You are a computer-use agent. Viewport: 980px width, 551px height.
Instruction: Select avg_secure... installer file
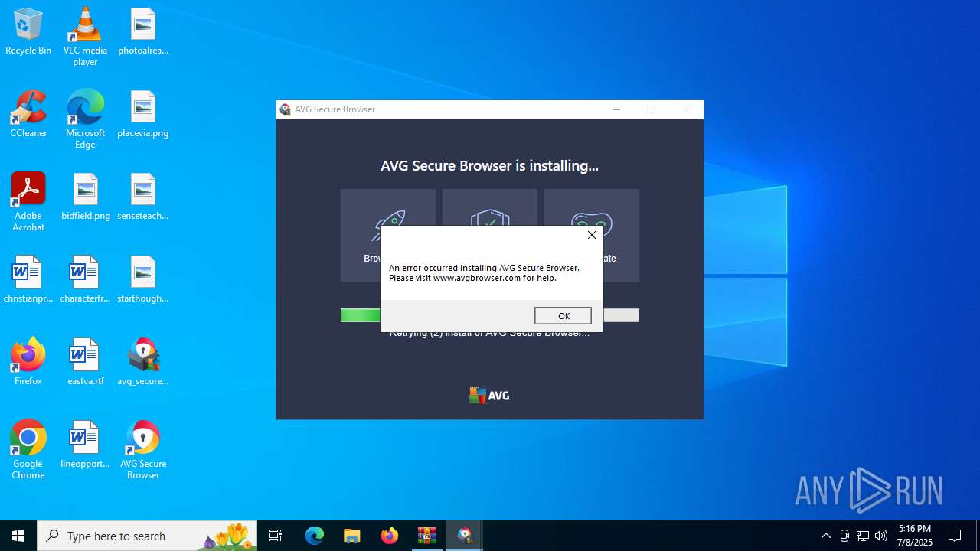[x=143, y=363]
